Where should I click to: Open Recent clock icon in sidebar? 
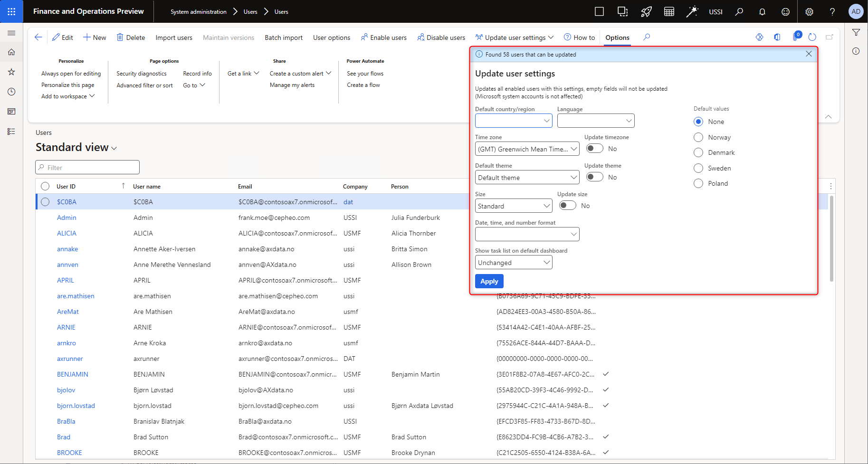[x=11, y=92]
